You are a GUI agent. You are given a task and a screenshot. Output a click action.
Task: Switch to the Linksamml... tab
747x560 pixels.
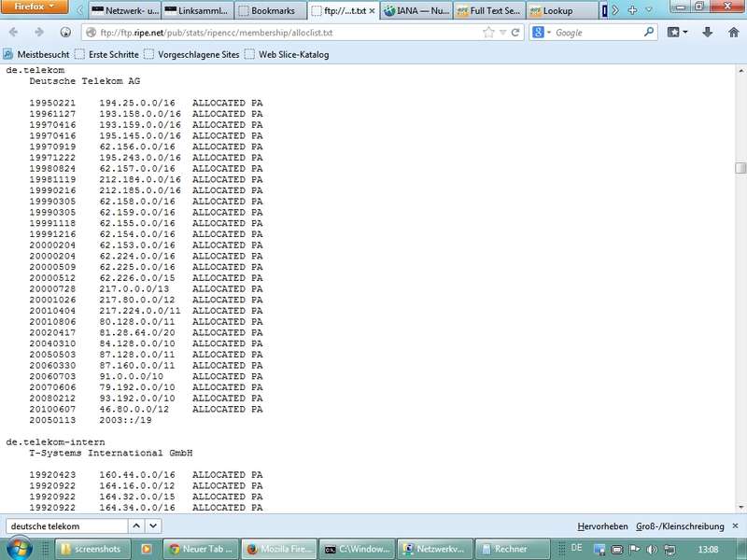click(198, 10)
